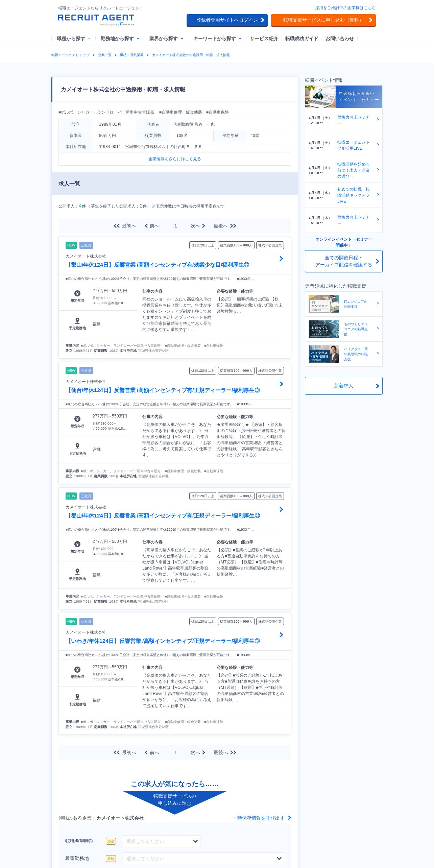
Task: Expand the 職種から探す menu
Action: click(74, 39)
